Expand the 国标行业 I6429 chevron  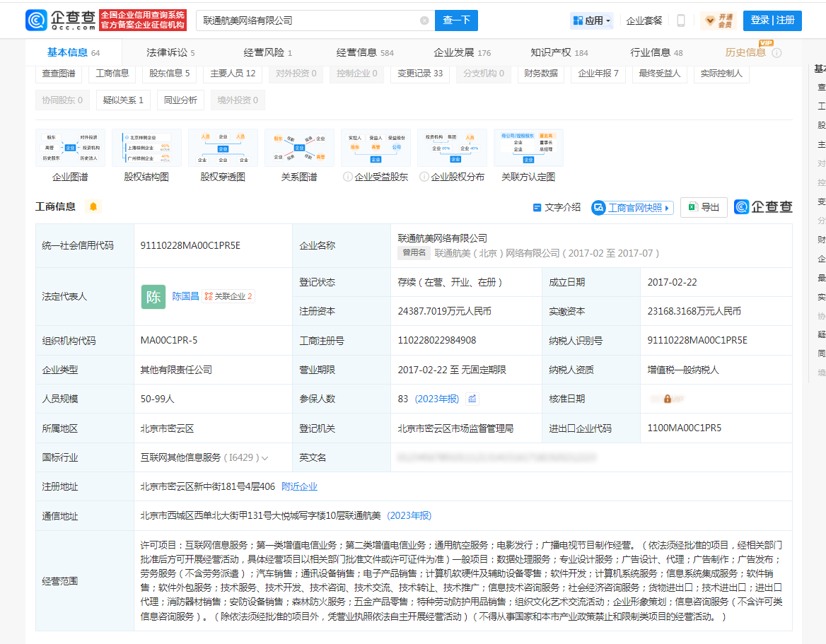click(265, 458)
